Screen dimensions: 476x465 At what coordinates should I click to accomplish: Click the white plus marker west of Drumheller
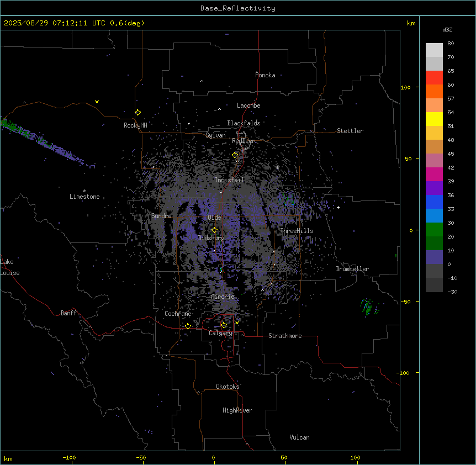338,207
